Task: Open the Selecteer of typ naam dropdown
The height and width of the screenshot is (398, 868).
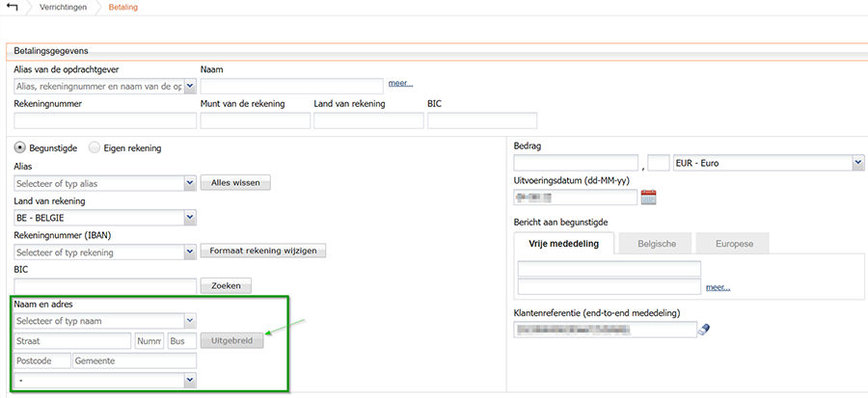Action: tap(190, 321)
